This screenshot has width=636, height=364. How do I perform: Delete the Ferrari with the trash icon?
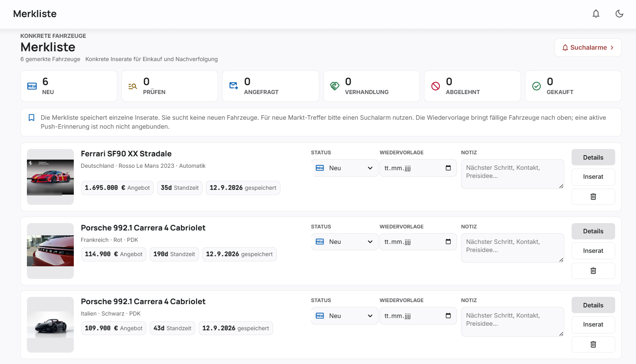coord(593,197)
